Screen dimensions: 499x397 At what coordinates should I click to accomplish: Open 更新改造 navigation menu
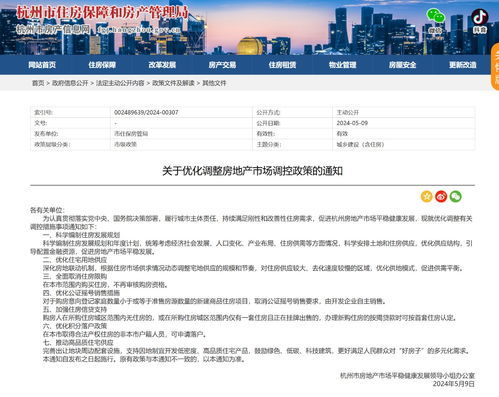(x=462, y=65)
